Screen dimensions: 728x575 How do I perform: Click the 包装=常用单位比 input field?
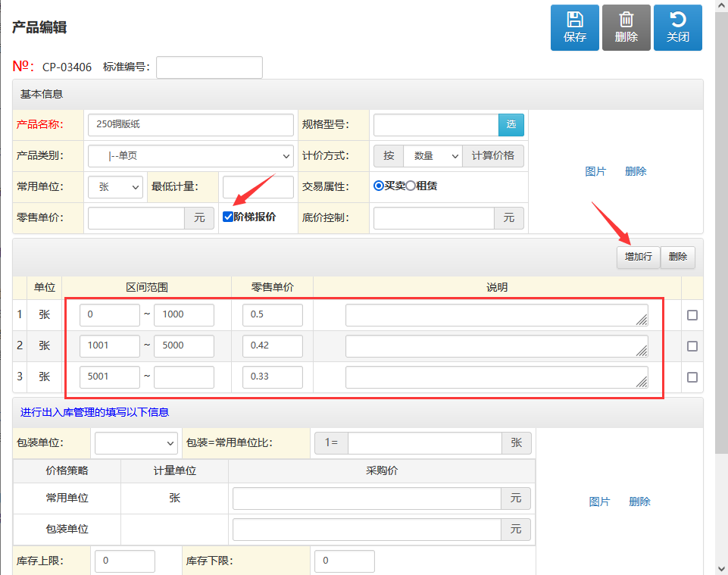(425, 443)
